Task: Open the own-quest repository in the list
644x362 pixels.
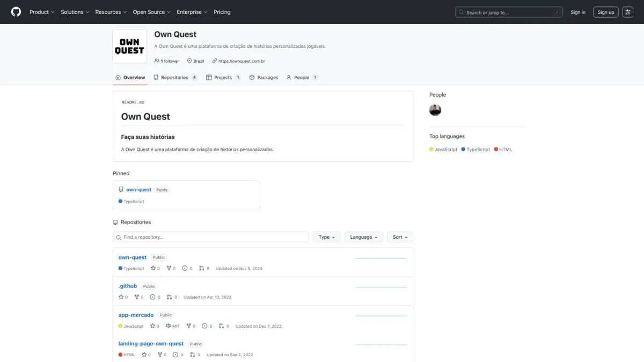Action: 133,257
